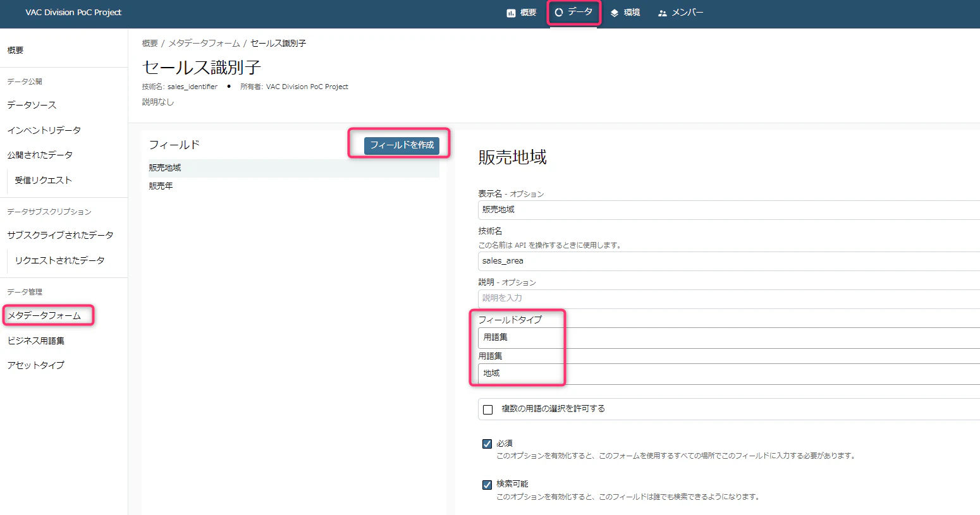
Task: Go to メタデータフォーム in the breadcrumb
Action: tap(204, 44)
